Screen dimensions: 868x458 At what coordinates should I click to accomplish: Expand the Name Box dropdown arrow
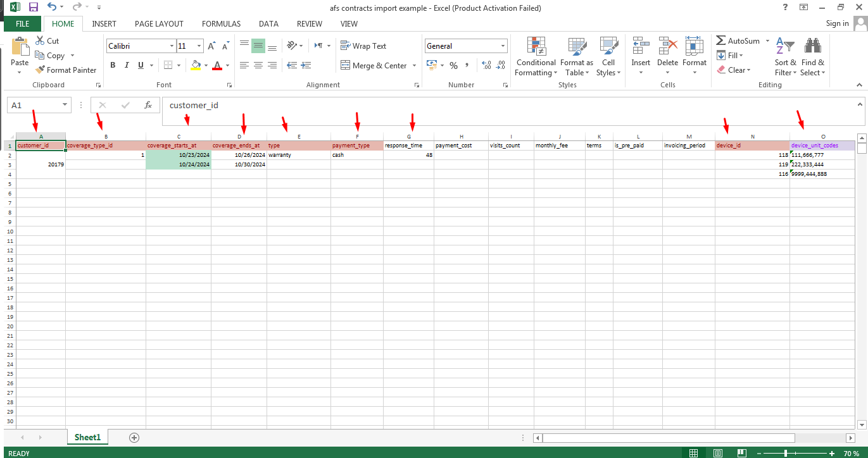coord(65,106)
